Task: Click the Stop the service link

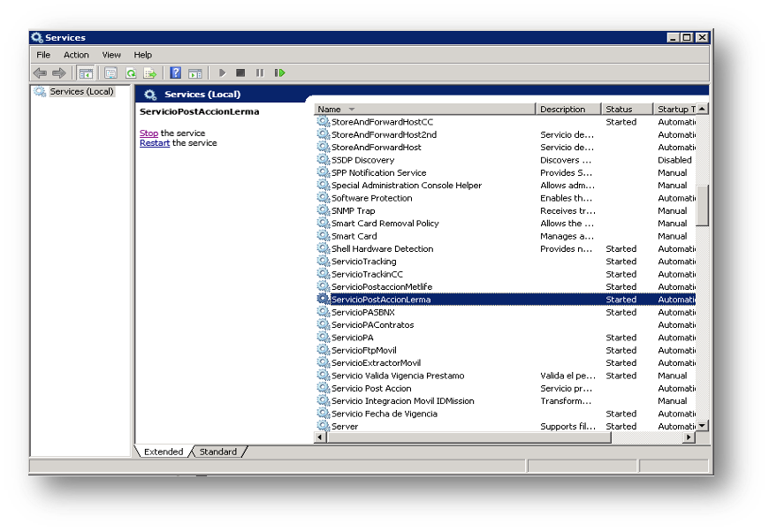Action: click(x=148, y=133)
